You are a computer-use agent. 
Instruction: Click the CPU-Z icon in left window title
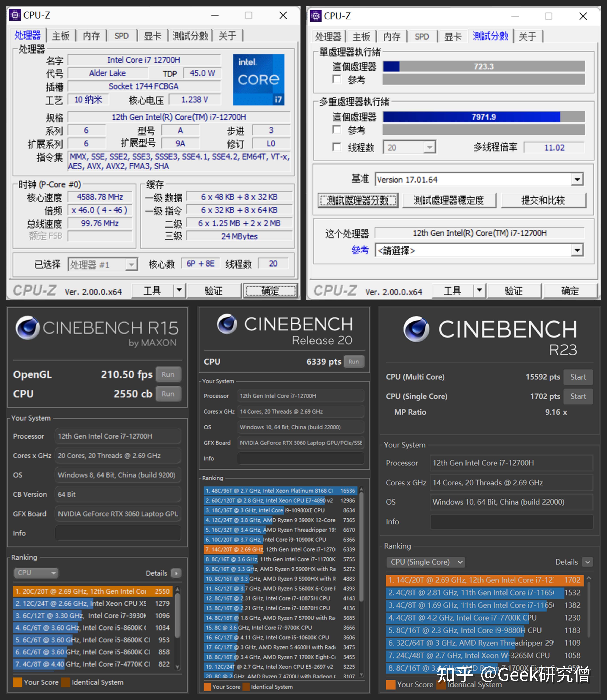point(15,15)
